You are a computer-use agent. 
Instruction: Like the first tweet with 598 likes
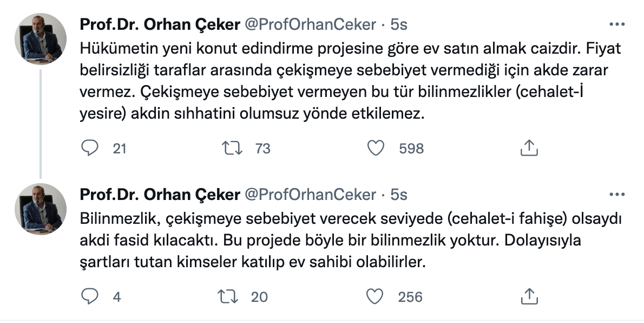coord(375,148)
